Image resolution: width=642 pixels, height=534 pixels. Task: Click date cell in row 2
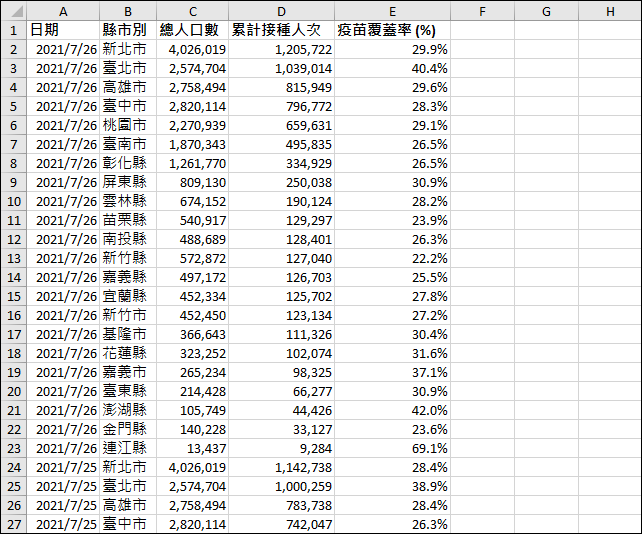pyautogui.click(x=63, y=50)
